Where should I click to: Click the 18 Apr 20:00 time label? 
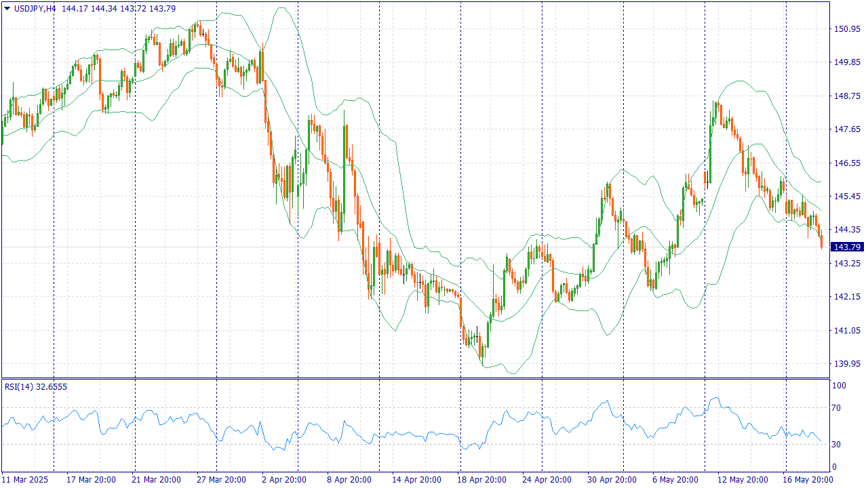tap(482, 480)
